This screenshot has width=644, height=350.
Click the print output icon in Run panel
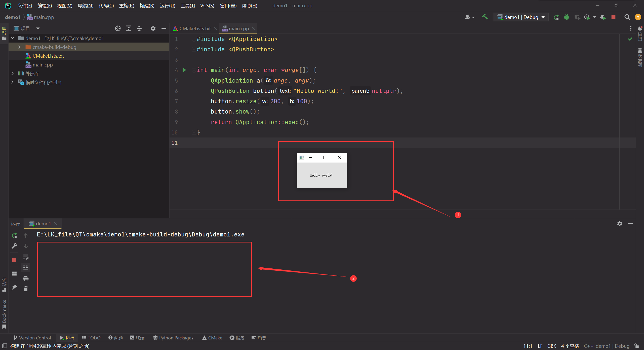(26, 278)
